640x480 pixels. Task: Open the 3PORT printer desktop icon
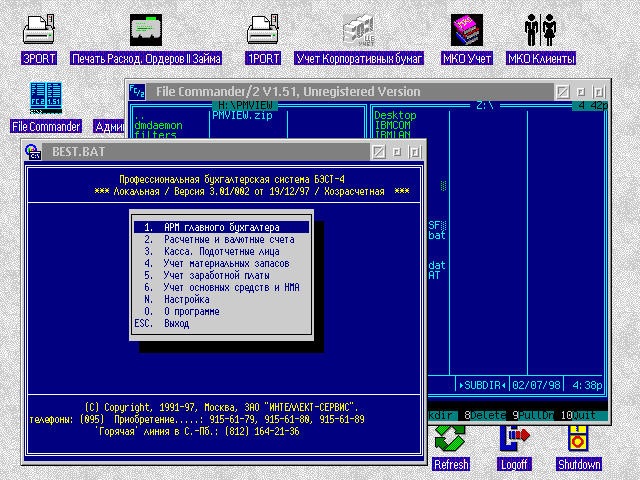(x=39, y=29)
